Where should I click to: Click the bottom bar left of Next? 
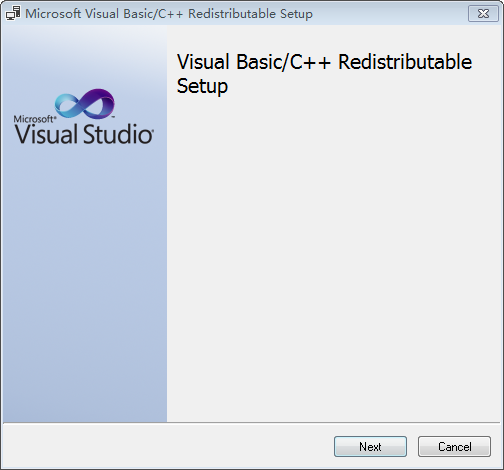[167, 446]
